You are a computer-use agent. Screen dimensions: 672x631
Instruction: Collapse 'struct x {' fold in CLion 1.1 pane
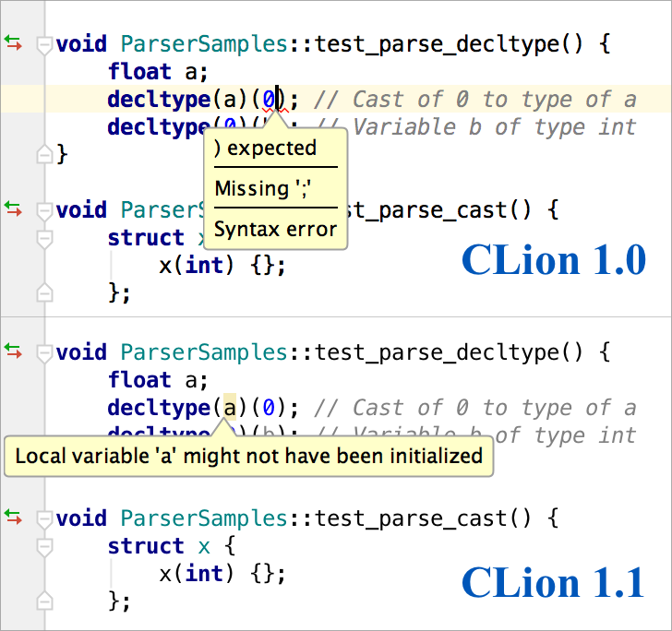click(44, 547)
